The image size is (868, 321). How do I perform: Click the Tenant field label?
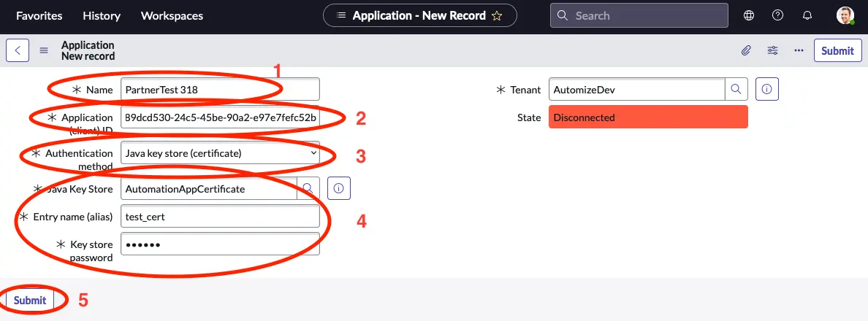tap(525, 90)
